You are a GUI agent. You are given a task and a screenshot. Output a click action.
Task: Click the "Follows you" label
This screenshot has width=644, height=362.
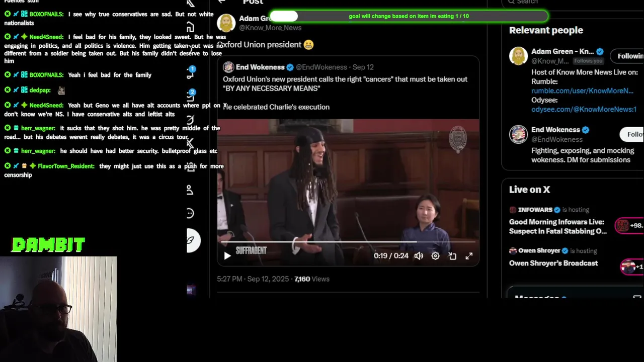tap(588, 61)
